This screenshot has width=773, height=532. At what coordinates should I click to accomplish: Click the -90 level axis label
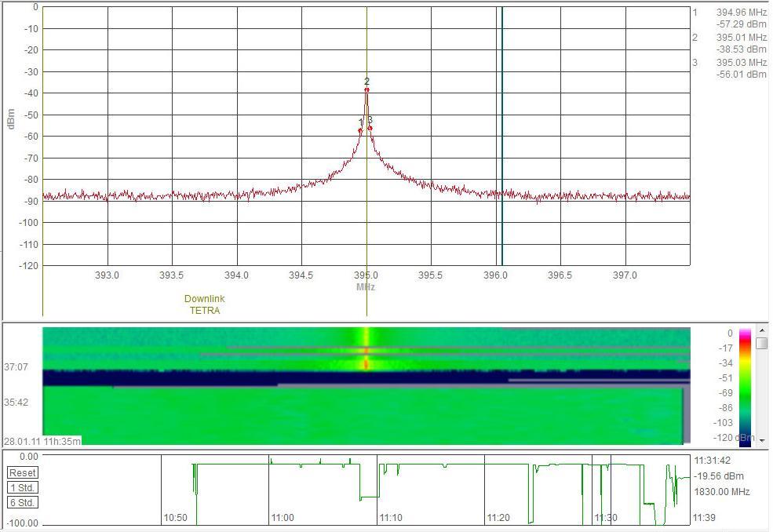click(32, 201)
